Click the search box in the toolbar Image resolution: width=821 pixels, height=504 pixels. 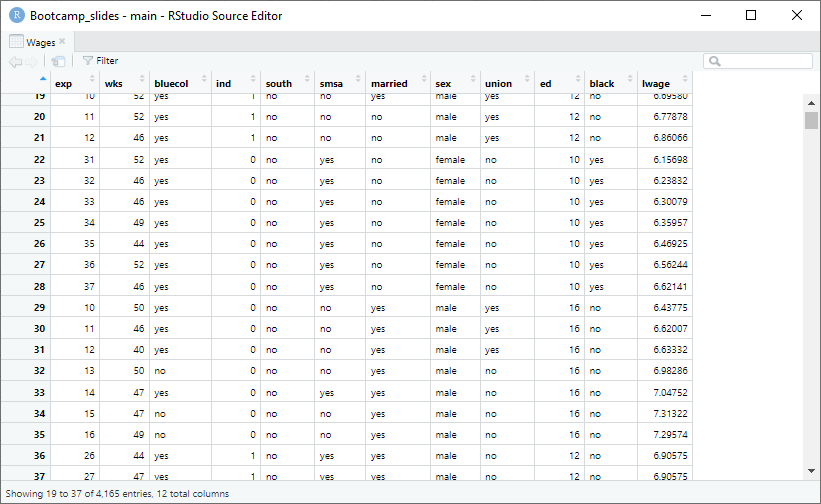[758, 61]
